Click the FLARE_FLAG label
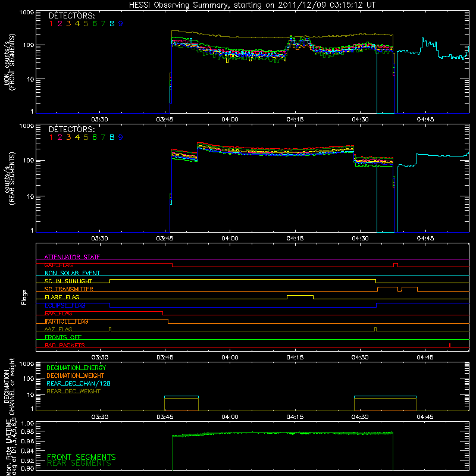The image size is (476, 476). [x=62, y=297]
